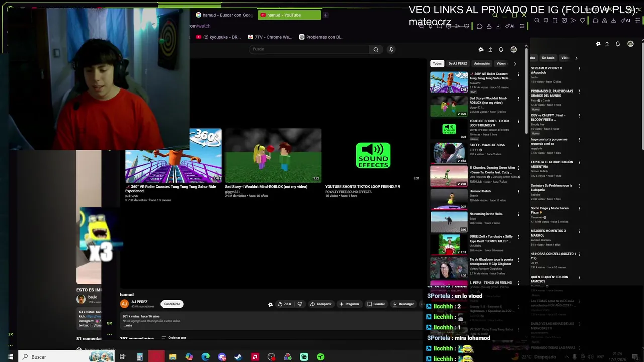Open the kyousuke bookmark
Viewport: 644px width, 362px height.
[x=218, y=37]
